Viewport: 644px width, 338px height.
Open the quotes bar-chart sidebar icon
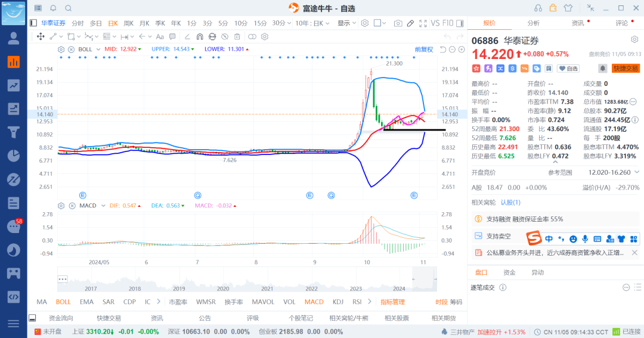(14, 62)
